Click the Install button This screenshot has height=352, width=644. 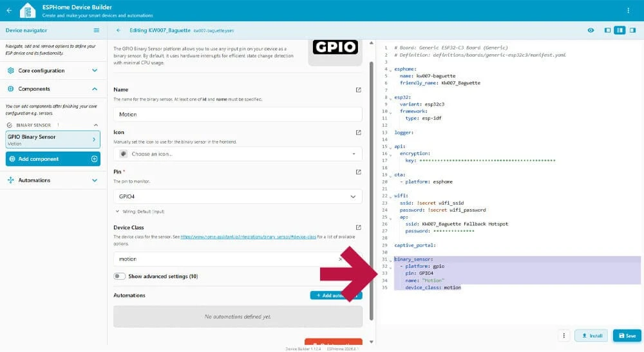click(x=591, y=335)
